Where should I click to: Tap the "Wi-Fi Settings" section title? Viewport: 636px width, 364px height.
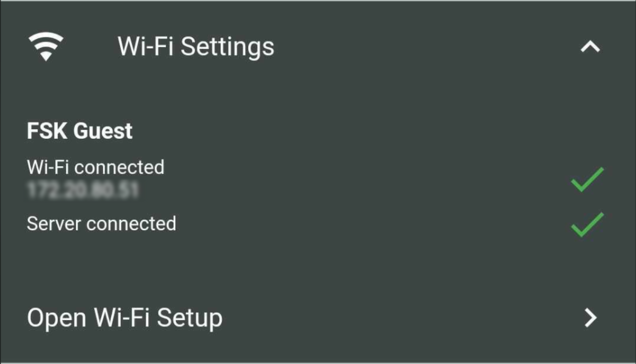196,46
